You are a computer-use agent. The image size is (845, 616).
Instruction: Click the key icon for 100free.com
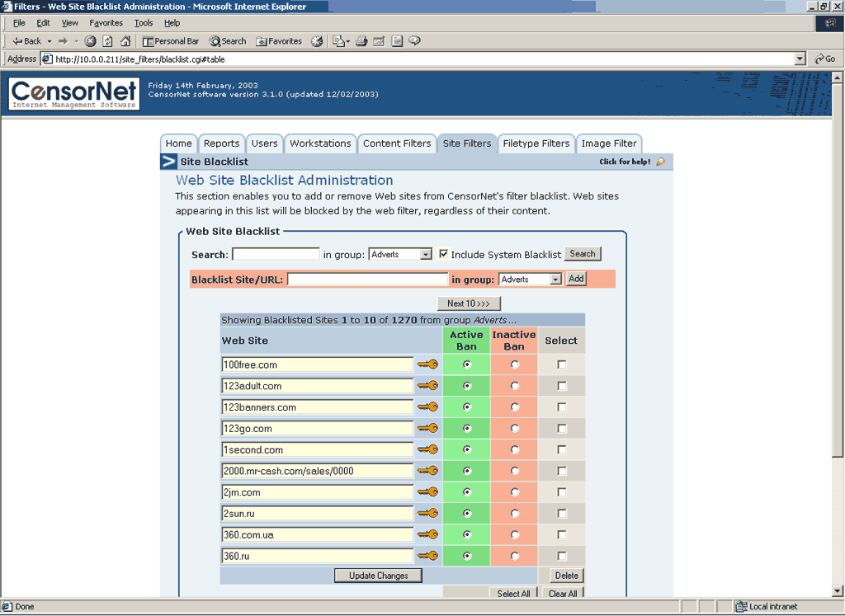pos(428,364)
